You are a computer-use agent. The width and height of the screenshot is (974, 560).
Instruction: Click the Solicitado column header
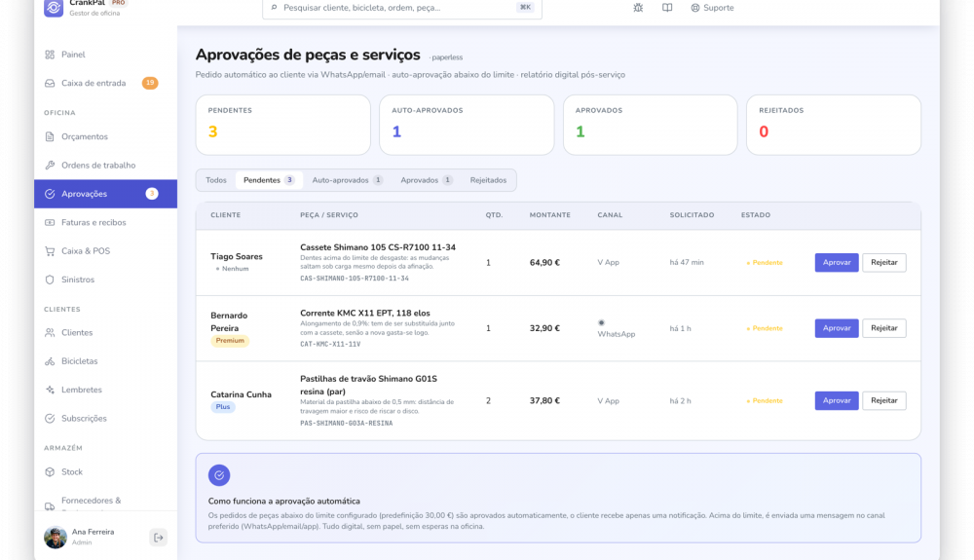click(x=692, y=215)
